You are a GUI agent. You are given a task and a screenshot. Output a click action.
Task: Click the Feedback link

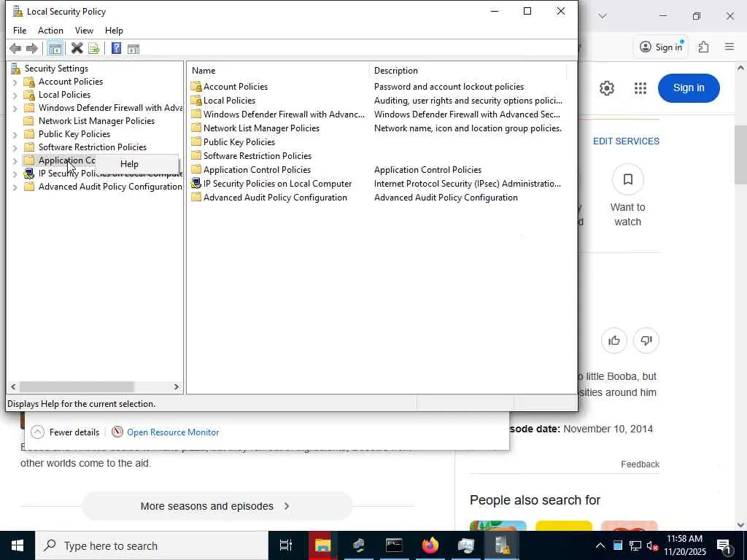pyautogui.click(x=640, y=464)
